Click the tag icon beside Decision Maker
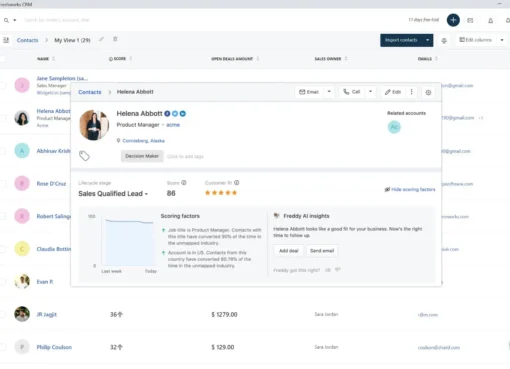Viewport: 510px width, 369px height. 84,156
